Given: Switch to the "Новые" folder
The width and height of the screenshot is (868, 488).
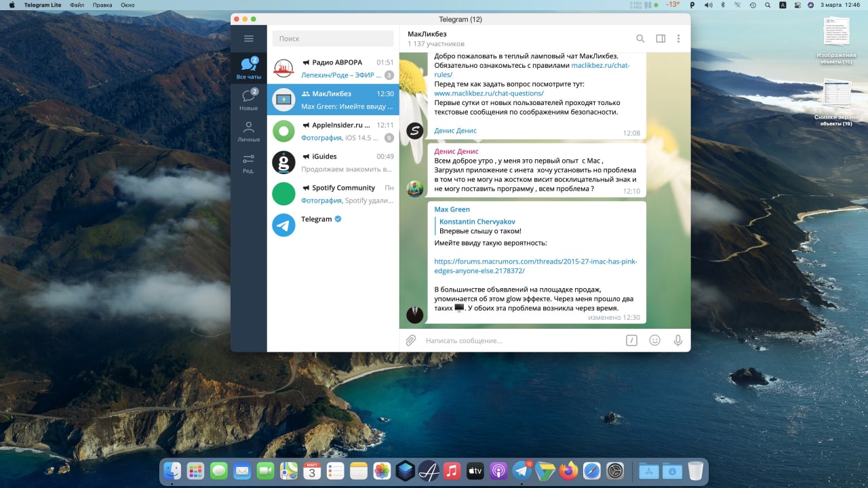Looking at the screenshot, I should tap(249, 100).
